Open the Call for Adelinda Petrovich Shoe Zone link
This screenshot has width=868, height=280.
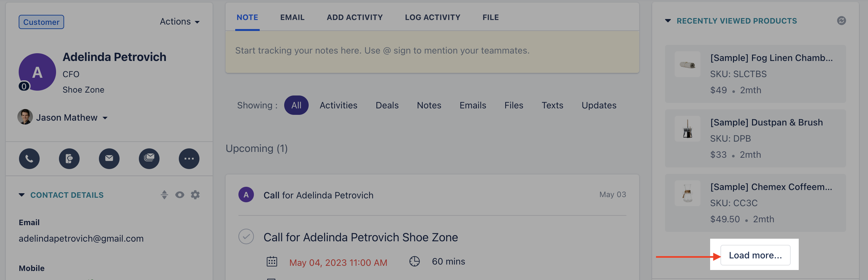coord(361,237)
